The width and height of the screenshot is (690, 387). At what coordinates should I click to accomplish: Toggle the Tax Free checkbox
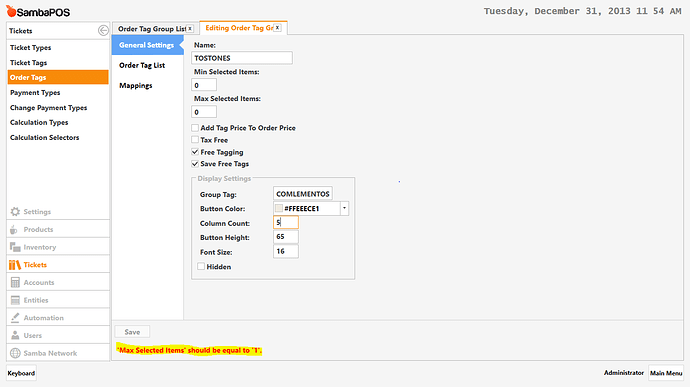[x=195, y=140]
